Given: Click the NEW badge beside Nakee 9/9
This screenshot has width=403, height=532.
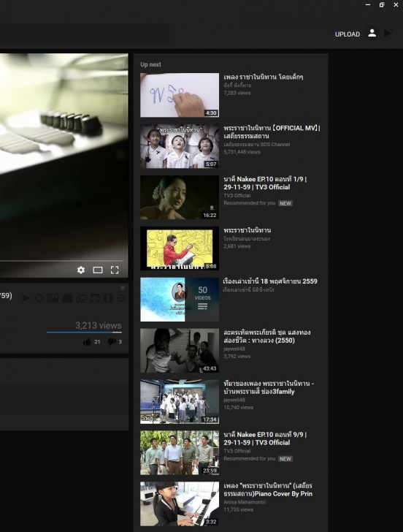Looking at the screenshot, I should (285, 459).
